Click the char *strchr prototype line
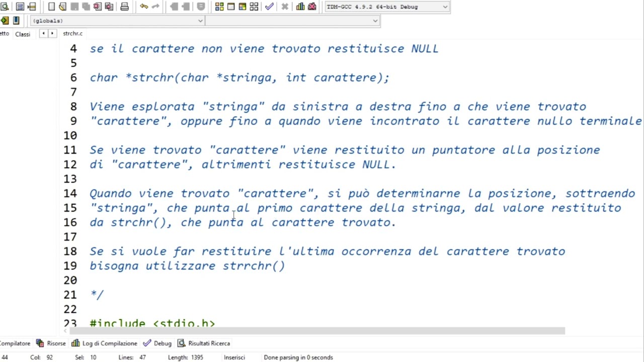 click(x=239, y=77)
